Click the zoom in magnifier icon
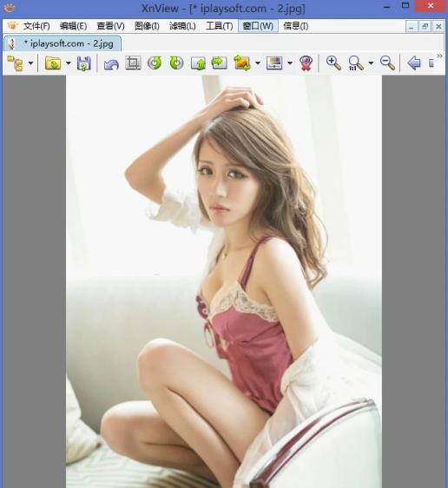448x488 pixels. pos(333,63)
